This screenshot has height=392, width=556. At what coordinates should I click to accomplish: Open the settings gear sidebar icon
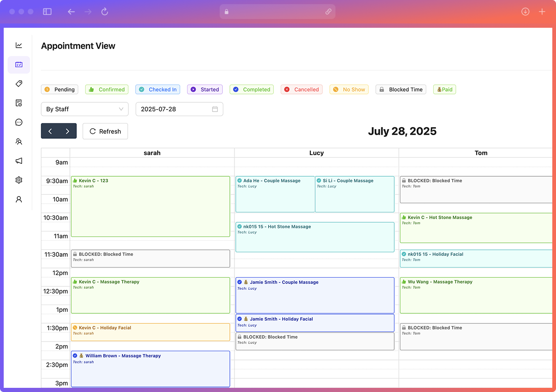(19, 180)
